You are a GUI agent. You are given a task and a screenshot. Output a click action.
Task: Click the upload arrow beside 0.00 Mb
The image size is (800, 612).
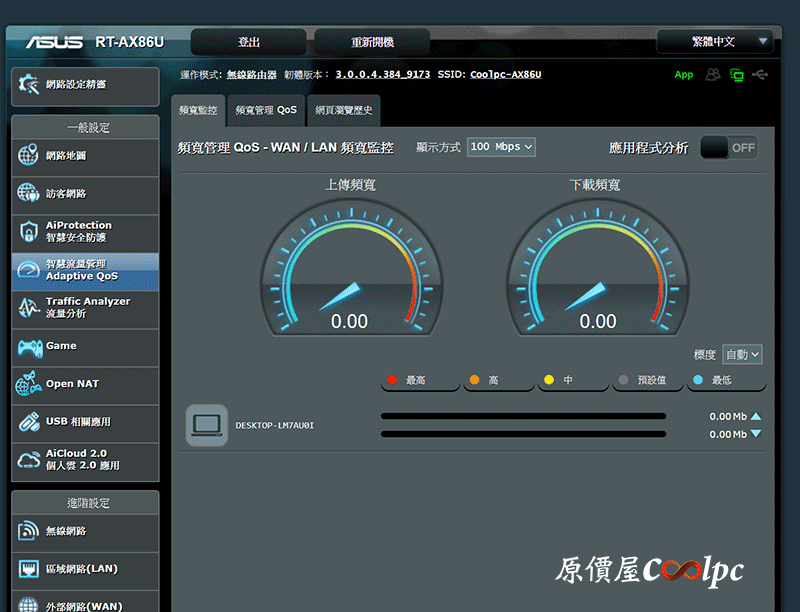tap(756, 417)
